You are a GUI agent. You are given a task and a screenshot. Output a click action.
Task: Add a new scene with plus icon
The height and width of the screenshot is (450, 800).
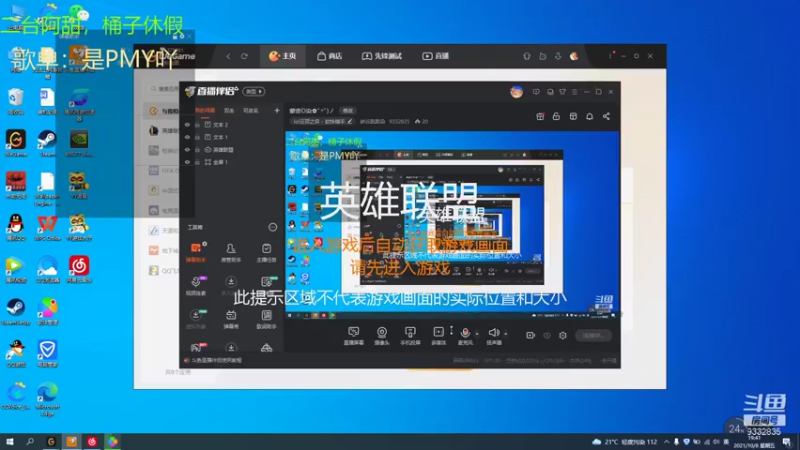click(277, 110)
